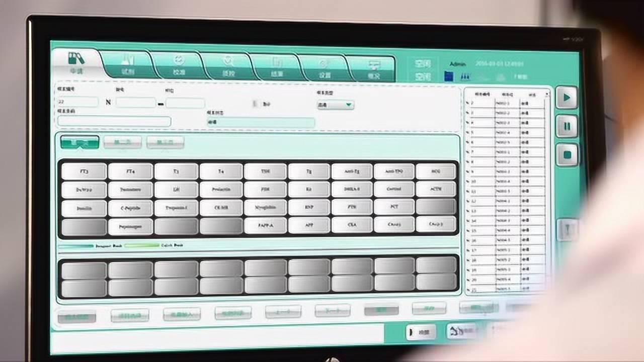Stop the run with the square stop button
This screenshot has width=644, height=362.
tap(568, 155)
